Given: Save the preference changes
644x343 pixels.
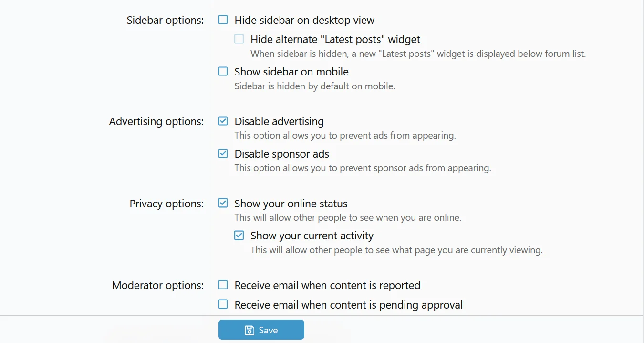Looking at the screenshot, I should click(x=261, y=330).
